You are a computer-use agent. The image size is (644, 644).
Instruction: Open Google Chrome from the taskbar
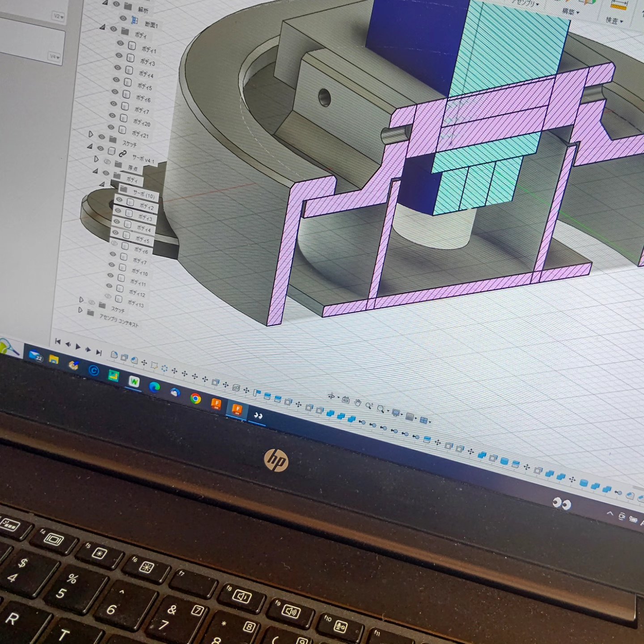click(x=195, y=398)
